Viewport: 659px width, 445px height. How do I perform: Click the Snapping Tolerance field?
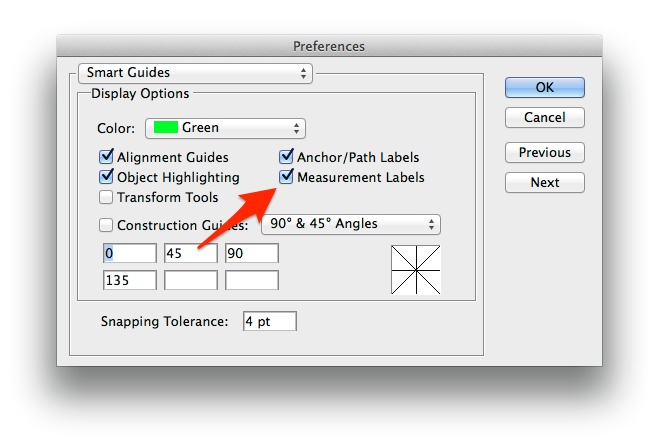pyautogui.click(x=270, y=321)
